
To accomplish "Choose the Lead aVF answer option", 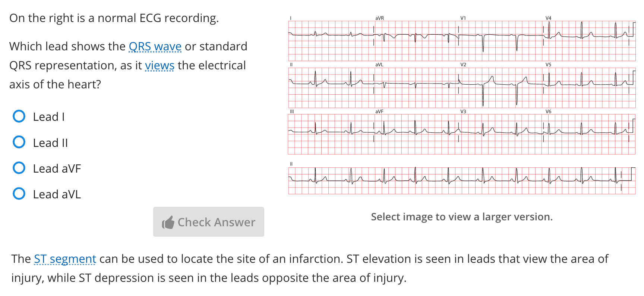I will (19, 168).
